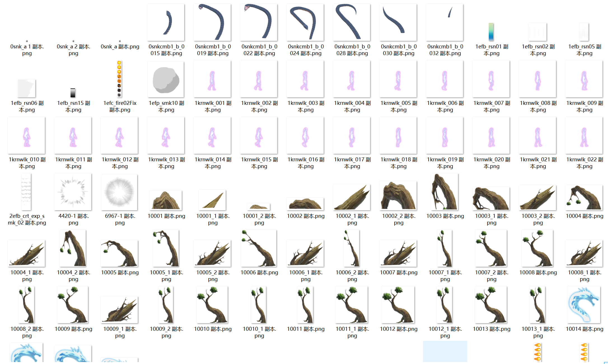Click the 1krnwlk_001 副本.png walking figure
This screenshot has height=364, width=608.
pyautogui.click(x=212, y=79)
